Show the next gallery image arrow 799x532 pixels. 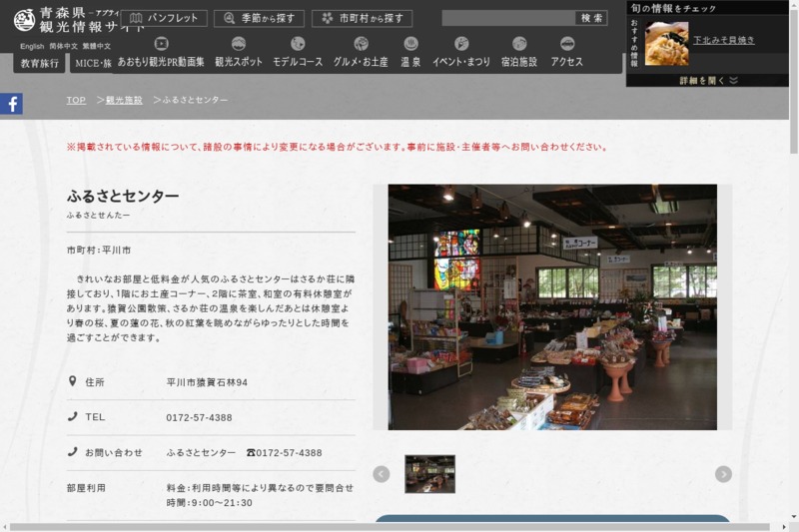pos(723,474)
